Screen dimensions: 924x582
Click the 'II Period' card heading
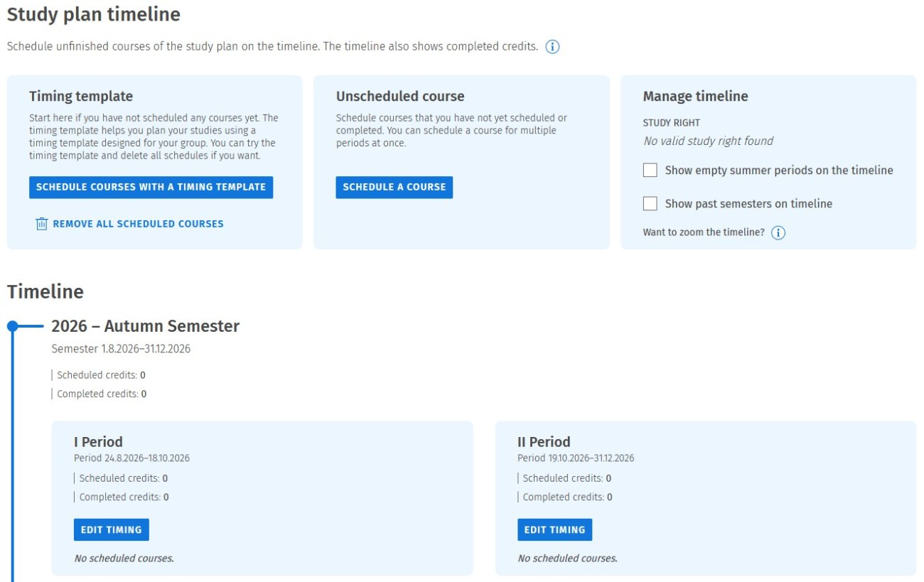[x=544, y=442]
